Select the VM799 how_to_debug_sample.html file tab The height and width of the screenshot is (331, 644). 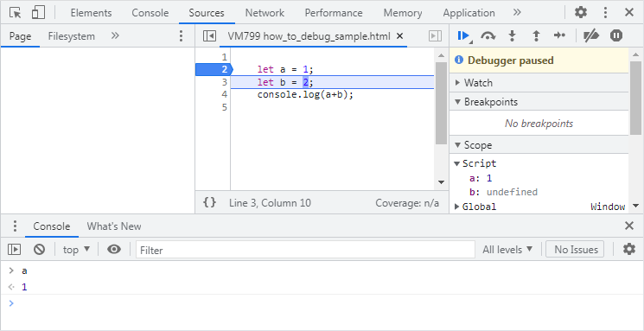coord(309,36)
